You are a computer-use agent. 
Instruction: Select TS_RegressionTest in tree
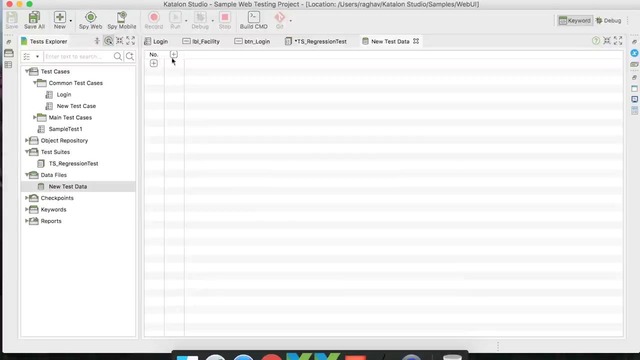73,163
